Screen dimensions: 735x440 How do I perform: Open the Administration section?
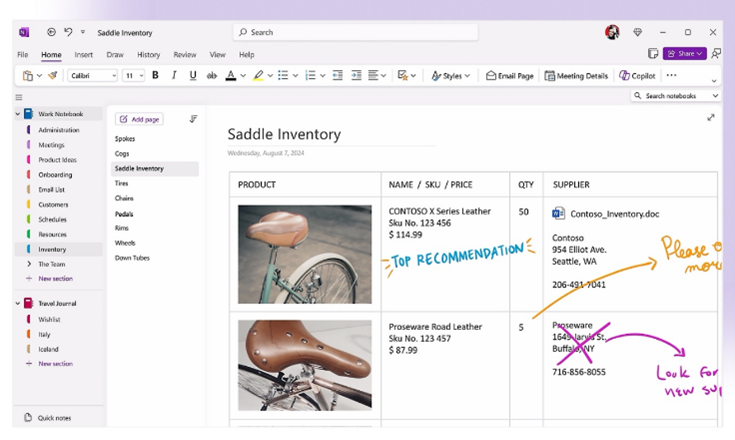pyautogui.click(x=59, y=130)
